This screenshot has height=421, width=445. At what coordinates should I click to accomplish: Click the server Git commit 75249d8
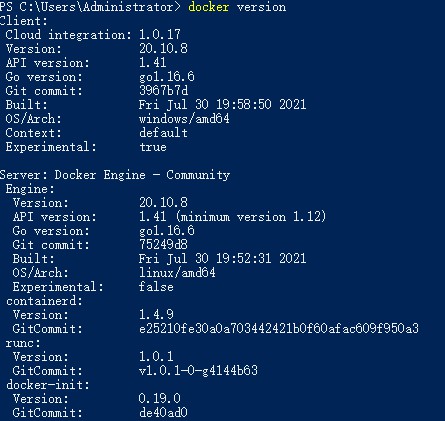tap(163, 245)
